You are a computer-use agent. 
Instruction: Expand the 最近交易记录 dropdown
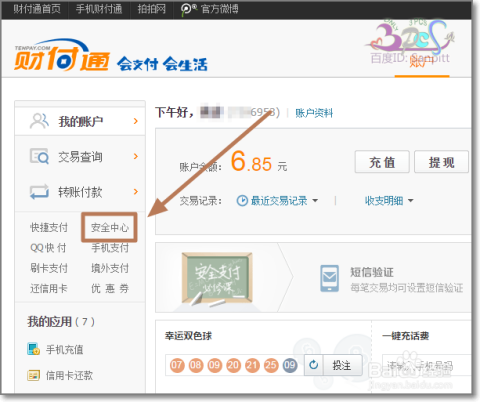coord(315,201)
